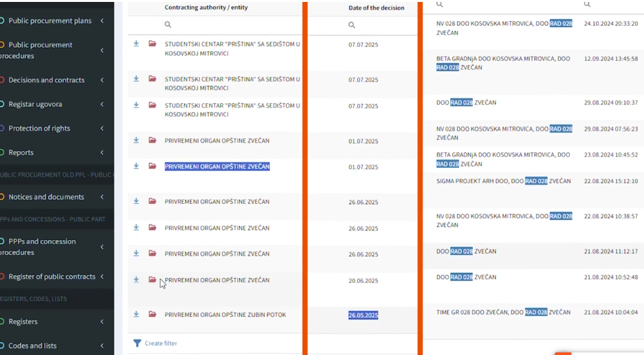The height and width of the screenshot is (355, 644).
Task: Click search icon under Contracting authority column
Action: tap(168, 25)
